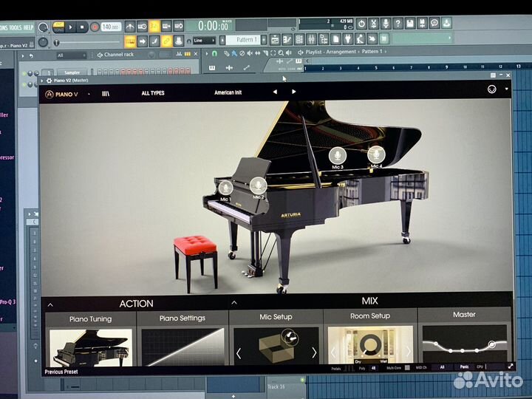Viewport: 532px width, 399px height.
Task: Collapse the MIX section chevron
Action: 234,302
